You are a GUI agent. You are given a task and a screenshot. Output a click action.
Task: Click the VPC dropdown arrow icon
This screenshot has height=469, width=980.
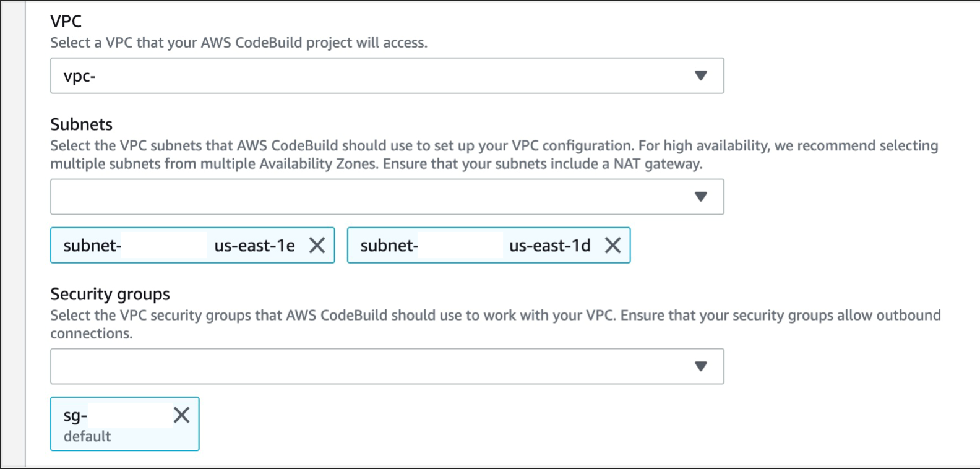[701, 75]
